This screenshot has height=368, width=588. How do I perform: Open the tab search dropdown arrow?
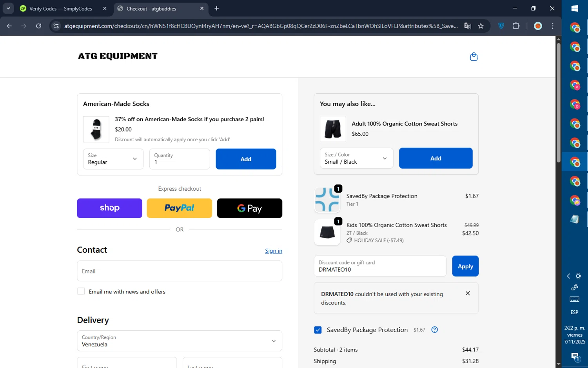tap(8, 8)
